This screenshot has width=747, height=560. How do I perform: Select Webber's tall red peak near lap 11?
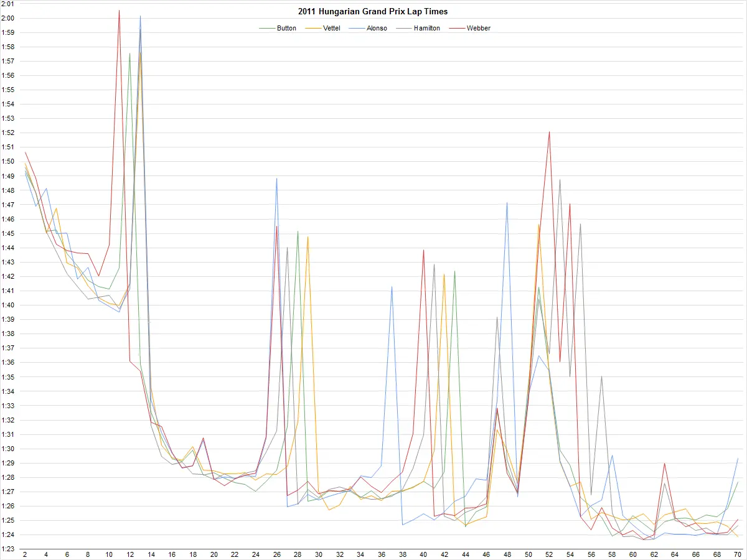click(x=120, y=11)
